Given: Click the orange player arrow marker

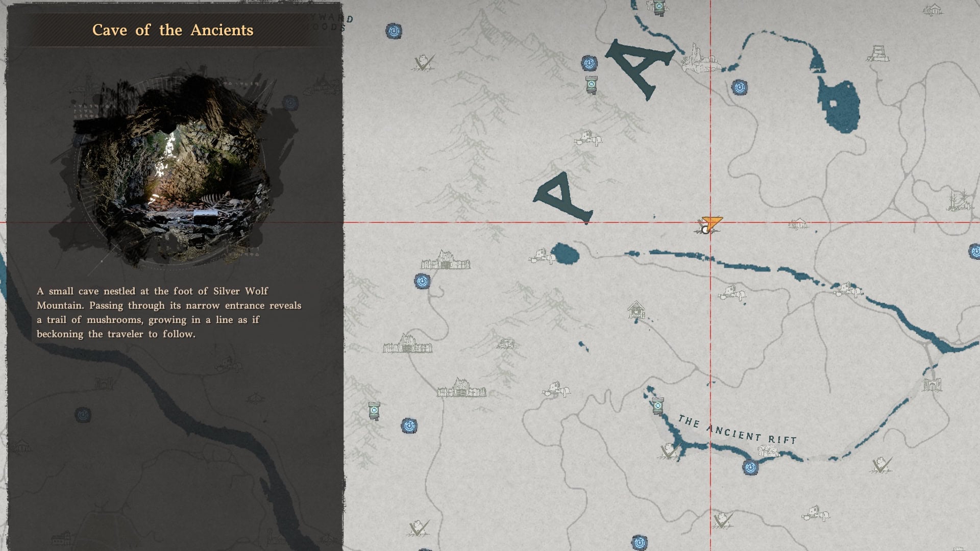Looking at the screenshot, I should (711, 223).
